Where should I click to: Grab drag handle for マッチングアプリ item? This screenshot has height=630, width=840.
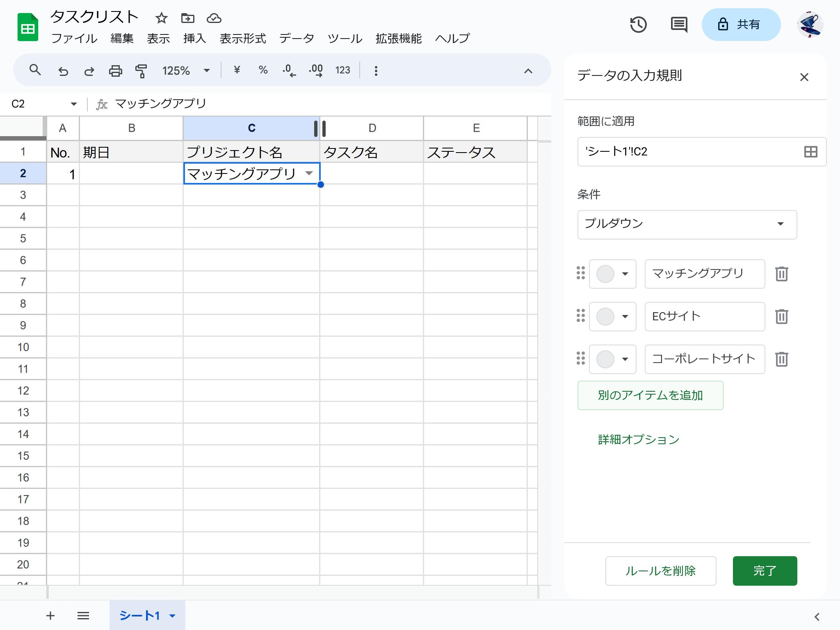(x=580, y=273)
